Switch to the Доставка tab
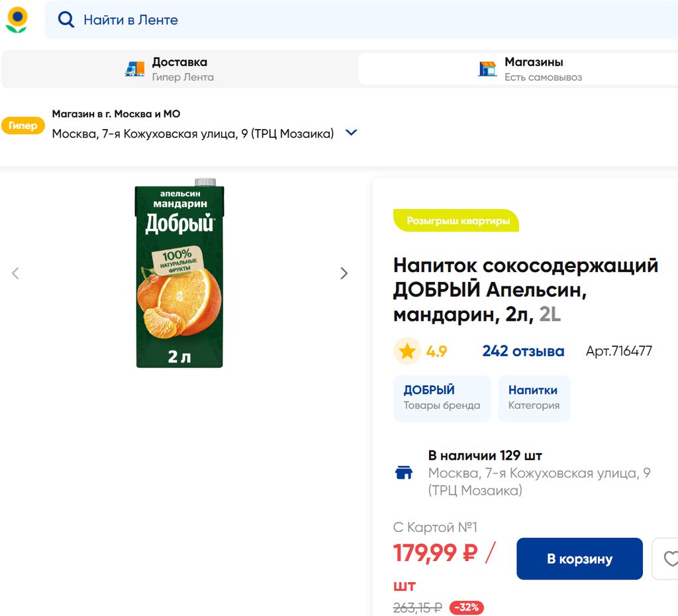This screenshot has height=616, width=678. point(179,69)
